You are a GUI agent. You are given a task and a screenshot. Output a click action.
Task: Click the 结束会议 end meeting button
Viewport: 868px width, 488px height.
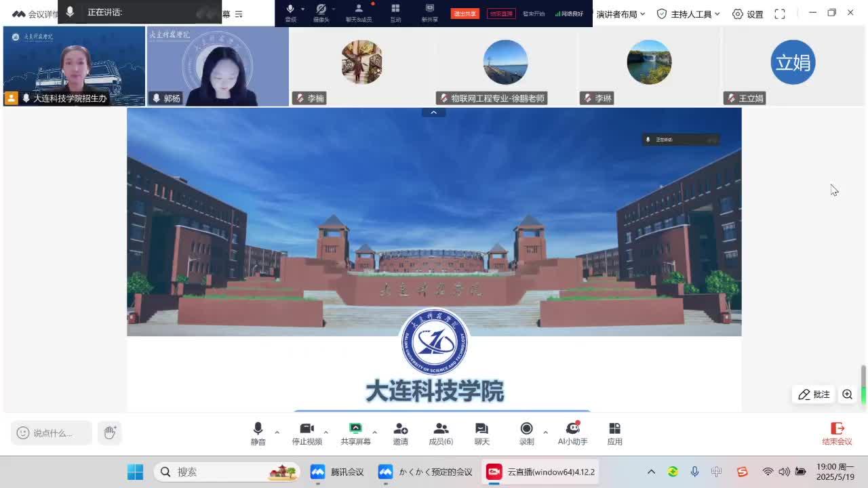click(x=837, y=434)
